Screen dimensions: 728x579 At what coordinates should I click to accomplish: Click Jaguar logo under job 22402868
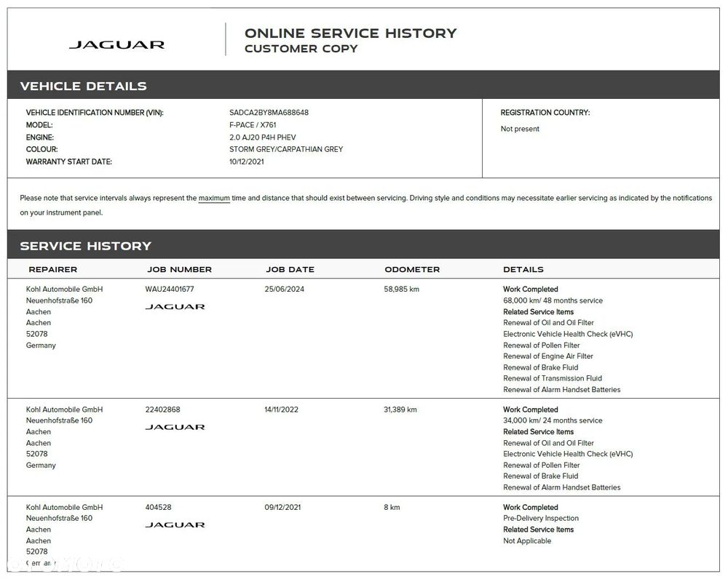pos(175,427)
